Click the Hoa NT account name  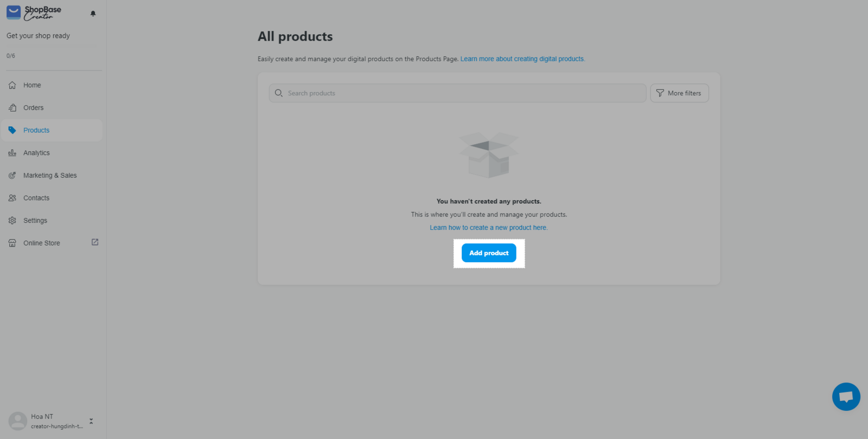pos(42,417)
